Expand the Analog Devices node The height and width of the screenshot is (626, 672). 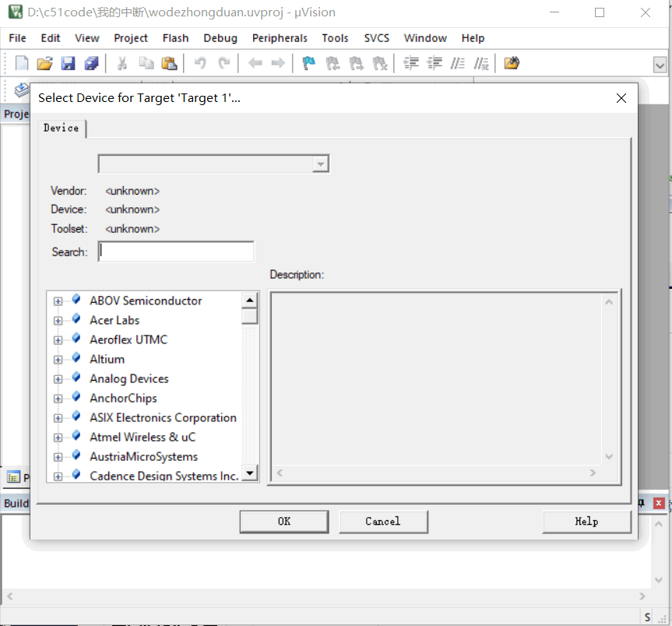point(58,379)
